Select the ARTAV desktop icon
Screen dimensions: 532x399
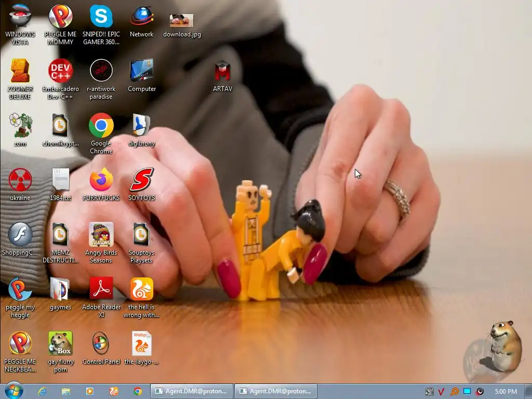coord(222,76)
